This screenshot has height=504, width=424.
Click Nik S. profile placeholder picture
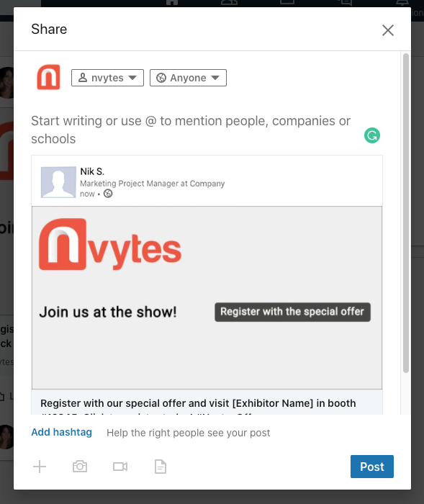click(x=58, y=182)
